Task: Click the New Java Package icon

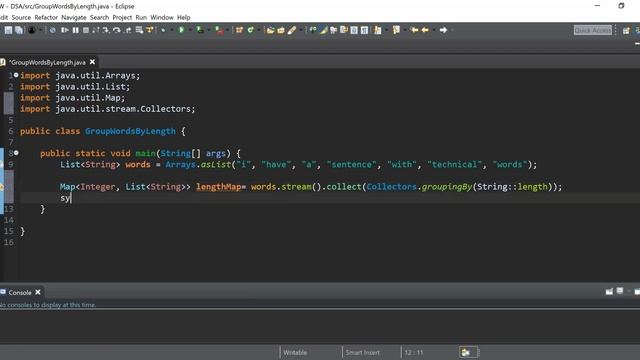Action: point(239,30)
